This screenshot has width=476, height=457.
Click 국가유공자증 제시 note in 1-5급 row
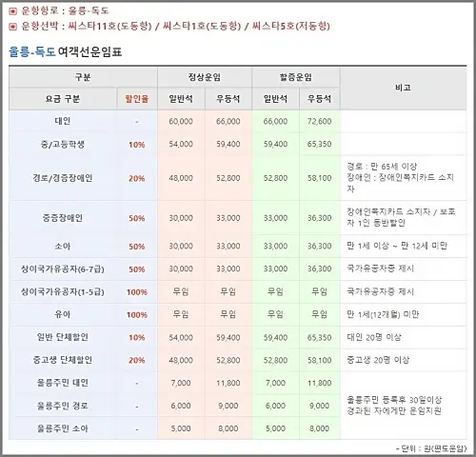pyautogui.click(x=381, y=291)
